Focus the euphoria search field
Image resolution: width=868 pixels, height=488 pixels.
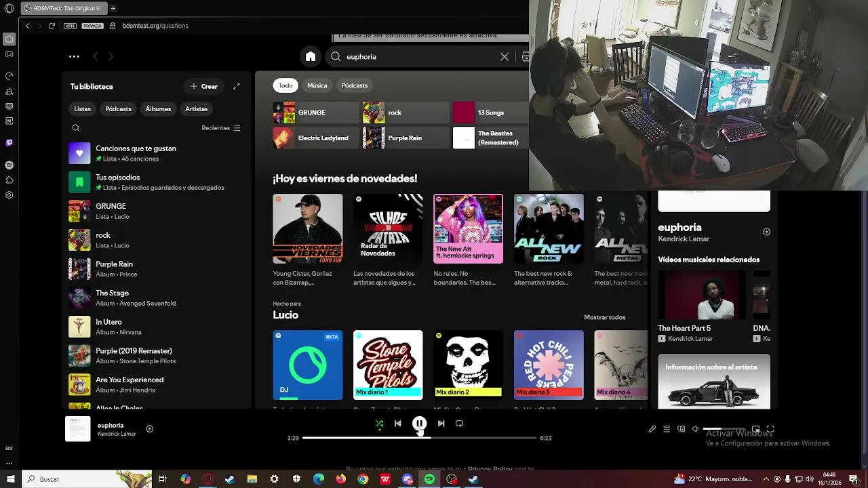coord(420,57)
